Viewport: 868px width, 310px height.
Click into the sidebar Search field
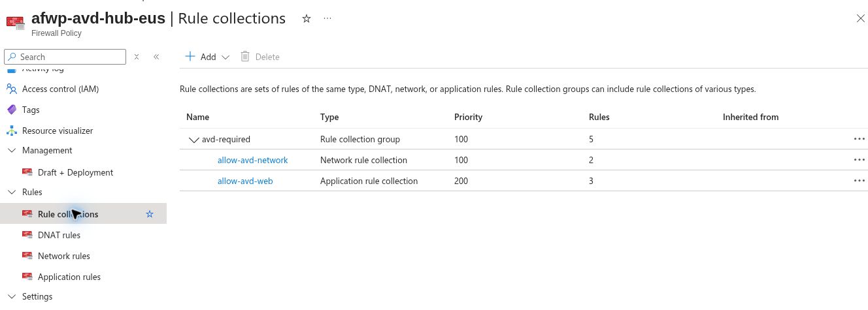[x=65, y=57]
